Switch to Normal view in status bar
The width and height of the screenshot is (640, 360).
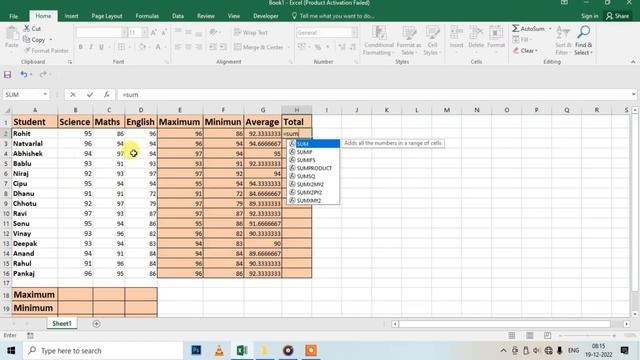[511, 336]
